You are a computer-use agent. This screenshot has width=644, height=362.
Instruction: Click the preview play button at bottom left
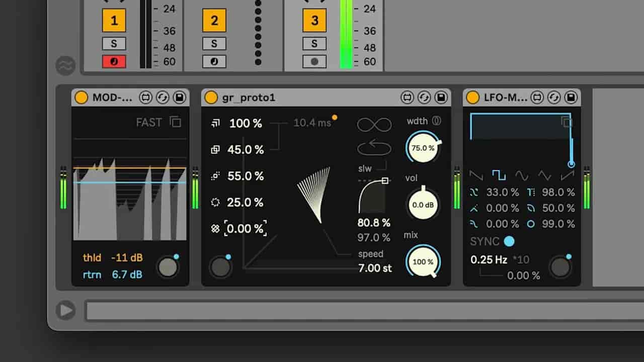coord(66,310)
